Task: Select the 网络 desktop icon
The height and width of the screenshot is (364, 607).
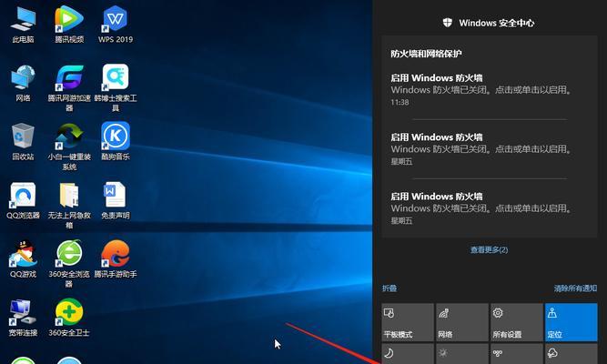Action: tap(24, 83)
